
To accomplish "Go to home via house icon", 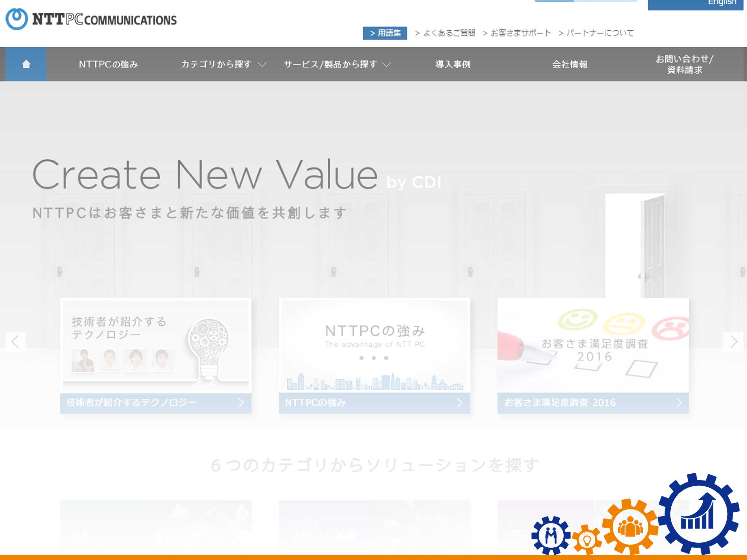I will (26, 64).
